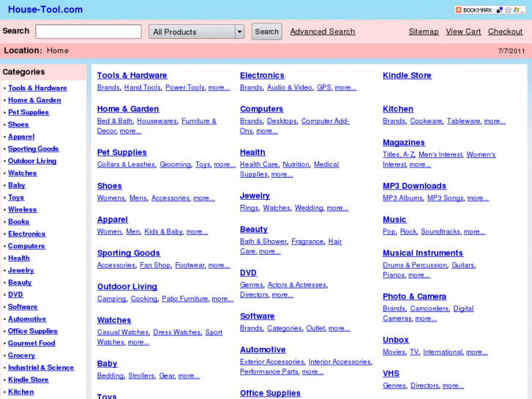Open Books in the Categories sidebar
This screenshot has width=532, height=399.
19,222
